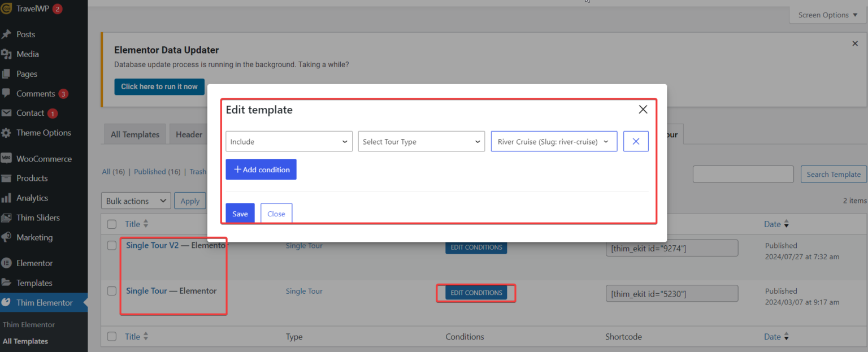Click Edit Conditions for Single Tour — Elementor
Image resolution: width=868 pixels, height=352 pixels.
click(x=476, y=293)
